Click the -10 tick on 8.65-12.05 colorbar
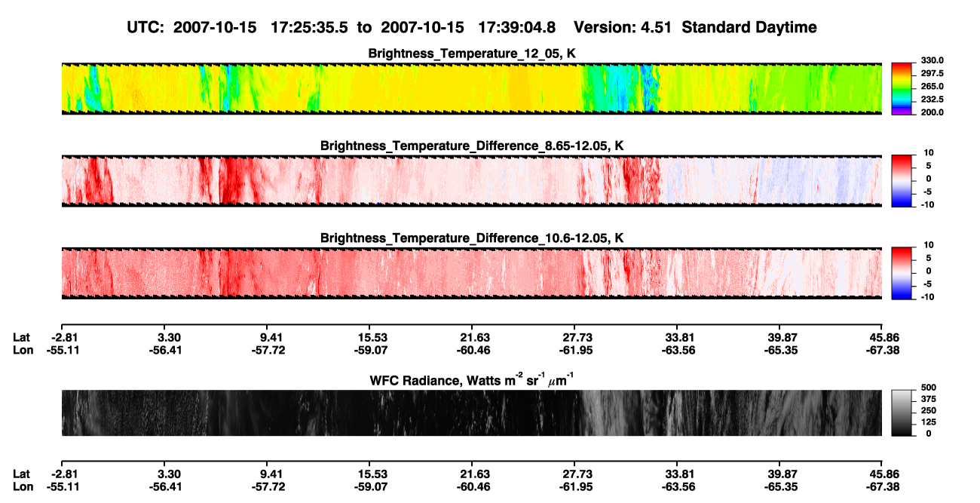The width and height of the screenshot is (980, 503). click(x=927, y=204)
